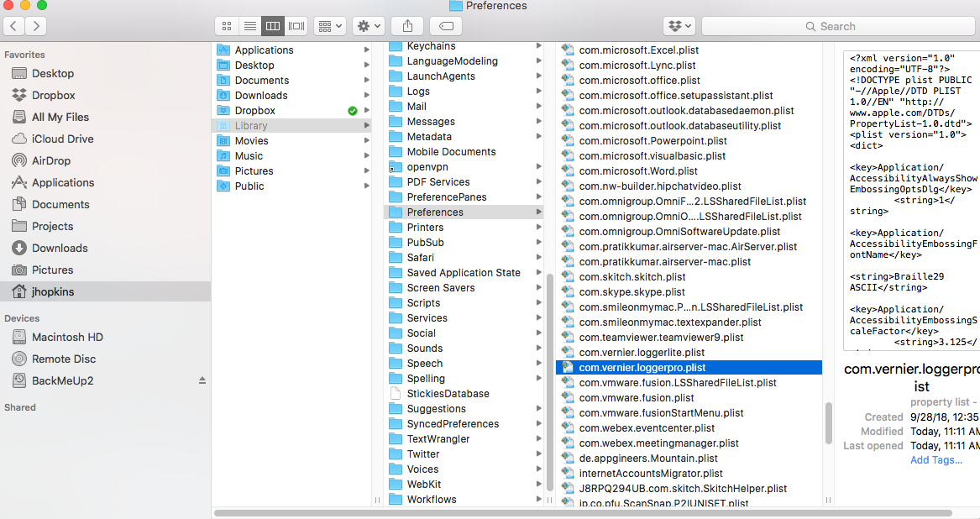Open the Dropbox toolbar dropdown
This screenshot has width=980, height=519.
[679, 26]
